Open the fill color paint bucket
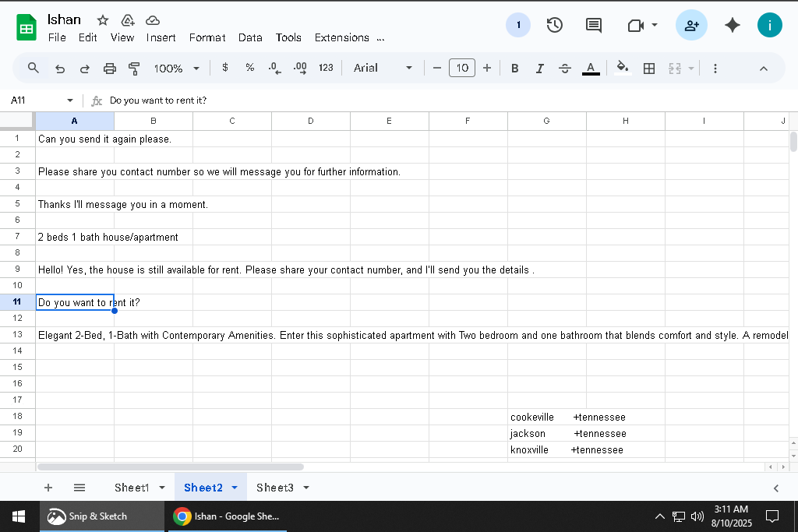The width and height of the screenshot is (798, 532). click(x=622, y=68)
